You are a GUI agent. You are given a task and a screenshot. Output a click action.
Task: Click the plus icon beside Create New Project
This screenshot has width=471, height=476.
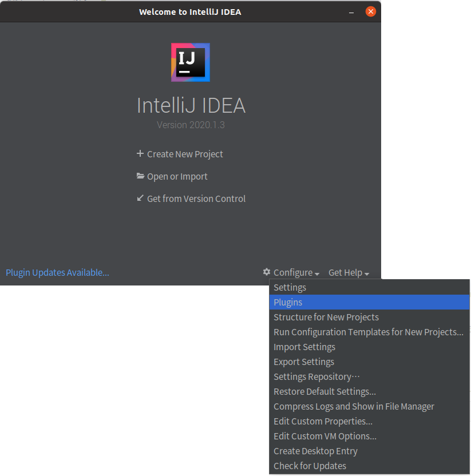(x=140, y=153)
